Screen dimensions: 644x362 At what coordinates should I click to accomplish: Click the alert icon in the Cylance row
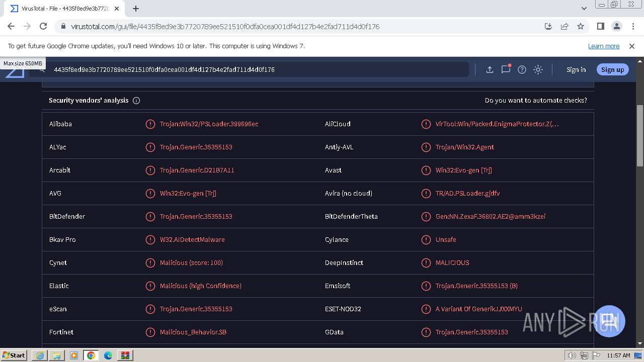(x=426, y=239)
